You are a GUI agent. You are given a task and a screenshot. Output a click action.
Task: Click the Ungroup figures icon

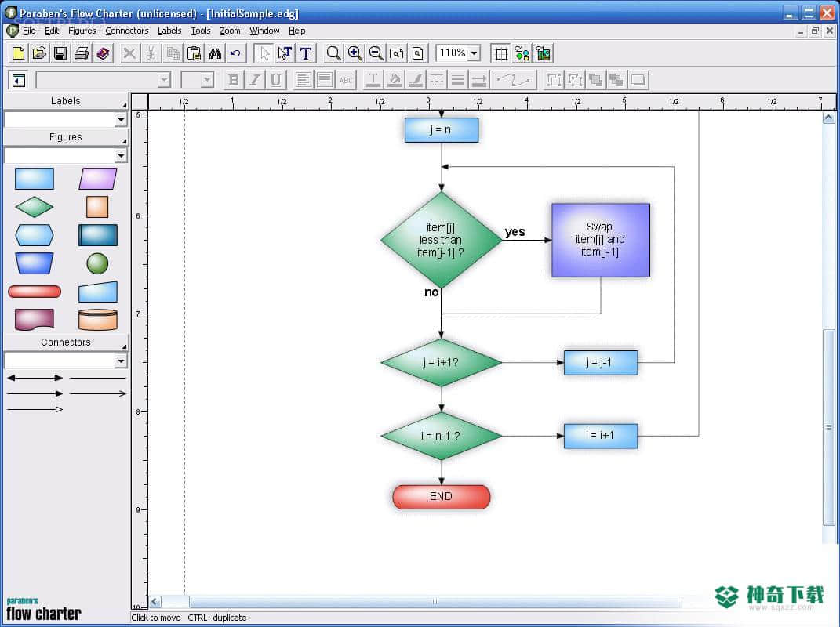(575, 80)
